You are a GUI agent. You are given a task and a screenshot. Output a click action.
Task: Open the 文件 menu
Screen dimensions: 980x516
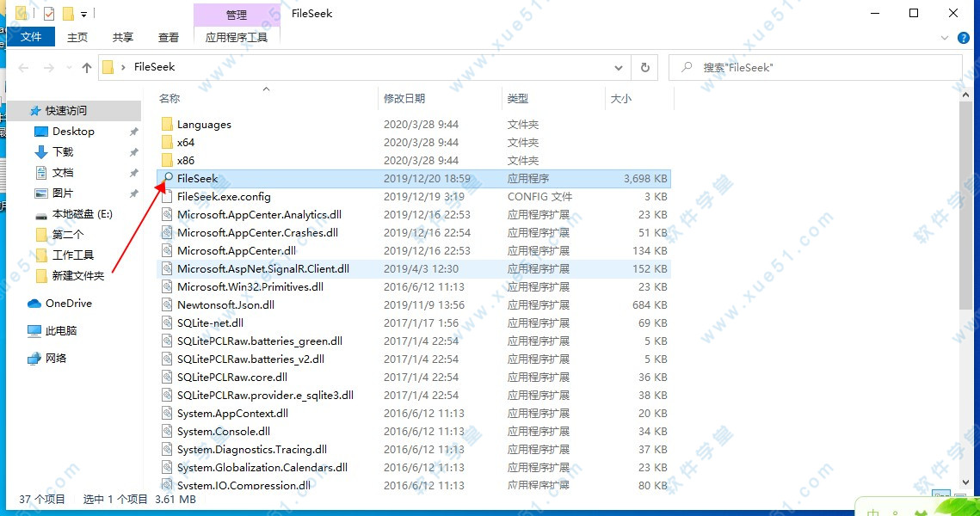coord(31,37)
